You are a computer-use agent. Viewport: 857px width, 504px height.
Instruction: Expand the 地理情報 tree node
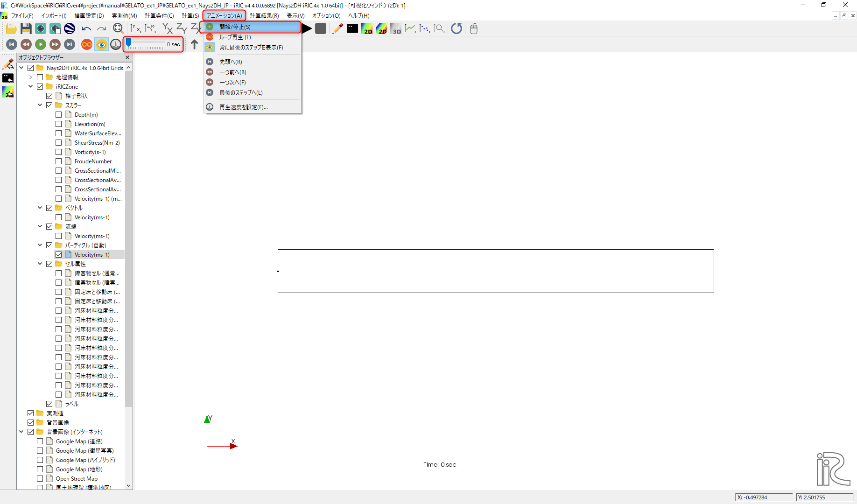tap(30, 77)
